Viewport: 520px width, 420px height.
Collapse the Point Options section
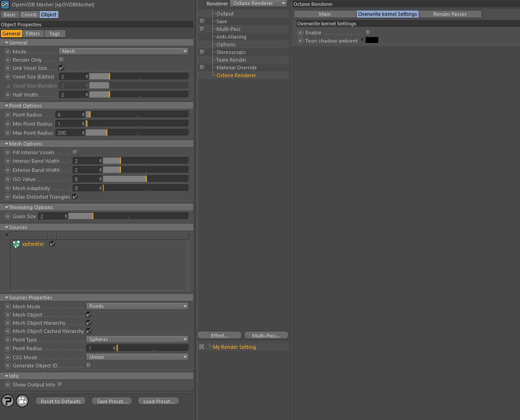pyautogui.click(x=6, y=106)
